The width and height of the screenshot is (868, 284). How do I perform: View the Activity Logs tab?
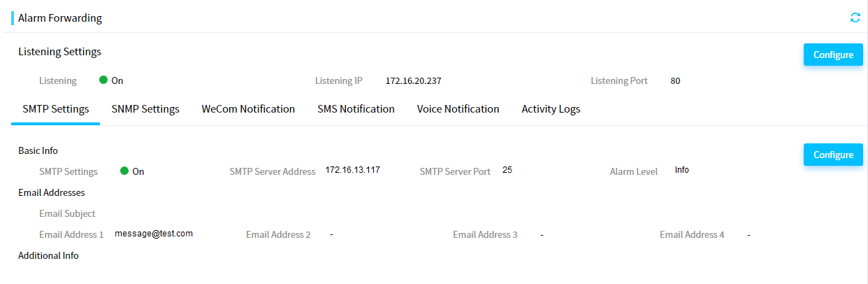pyautogui.click(x=551, y=109)
